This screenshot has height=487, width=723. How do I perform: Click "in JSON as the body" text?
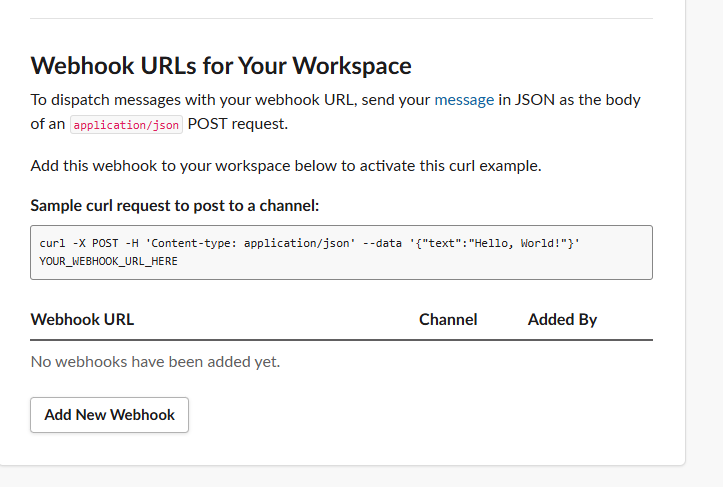click(x=569, y=100)
